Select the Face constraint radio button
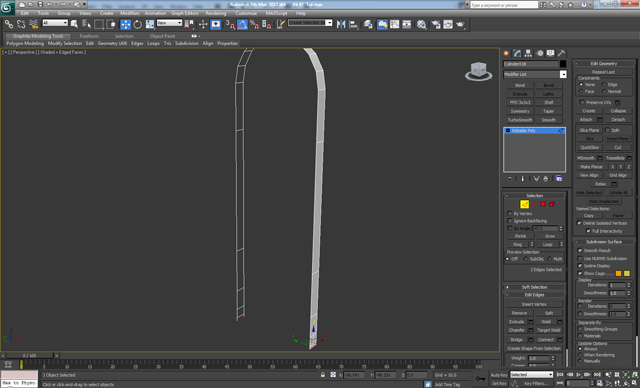640x388 pixels. [x=581, y=91]
